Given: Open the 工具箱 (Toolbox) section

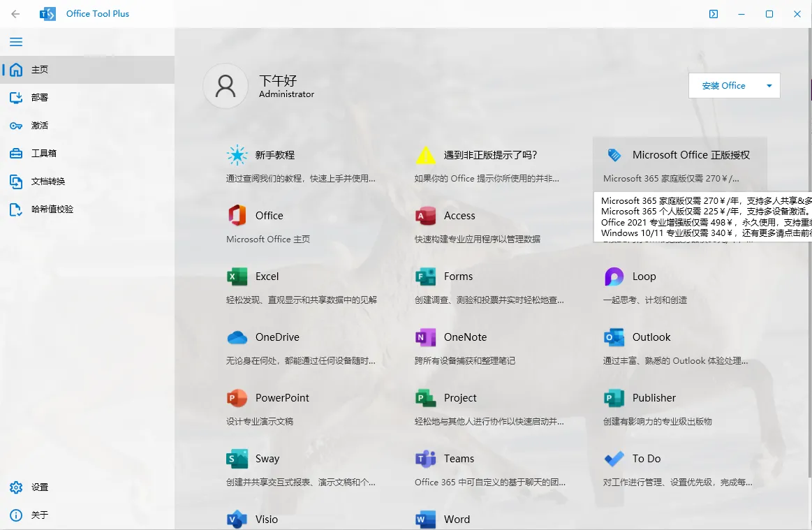Looking at the screenshot, I should (43, 154).
